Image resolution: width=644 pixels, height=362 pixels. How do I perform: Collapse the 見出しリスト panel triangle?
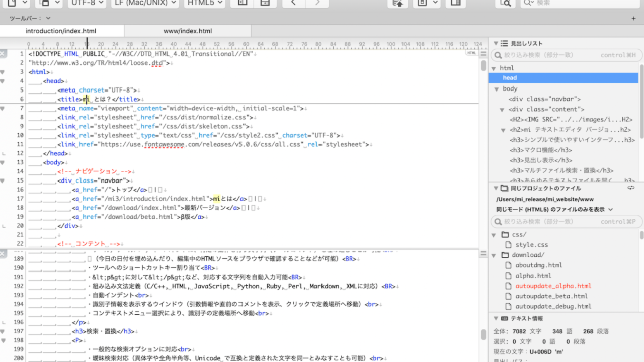coord(495,44)
